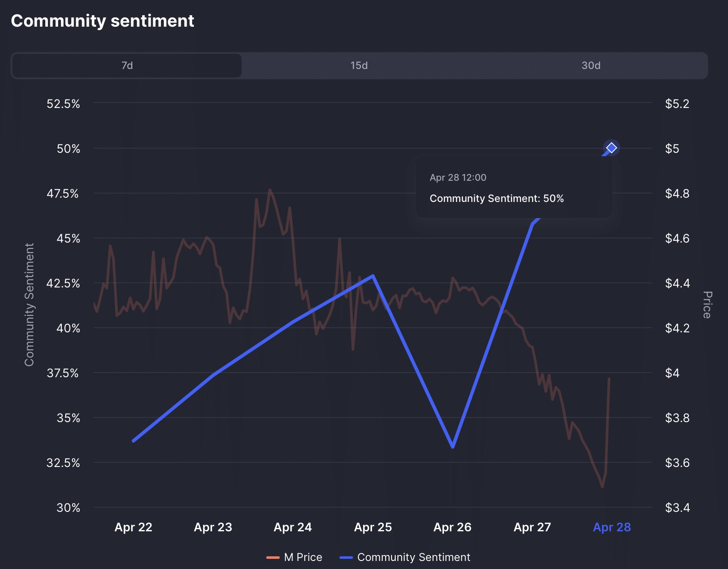Image resolution: width=728 pixels, height=569 pixels.
Task: Click the Apr 22 axis label
Action: click(133, 528)
